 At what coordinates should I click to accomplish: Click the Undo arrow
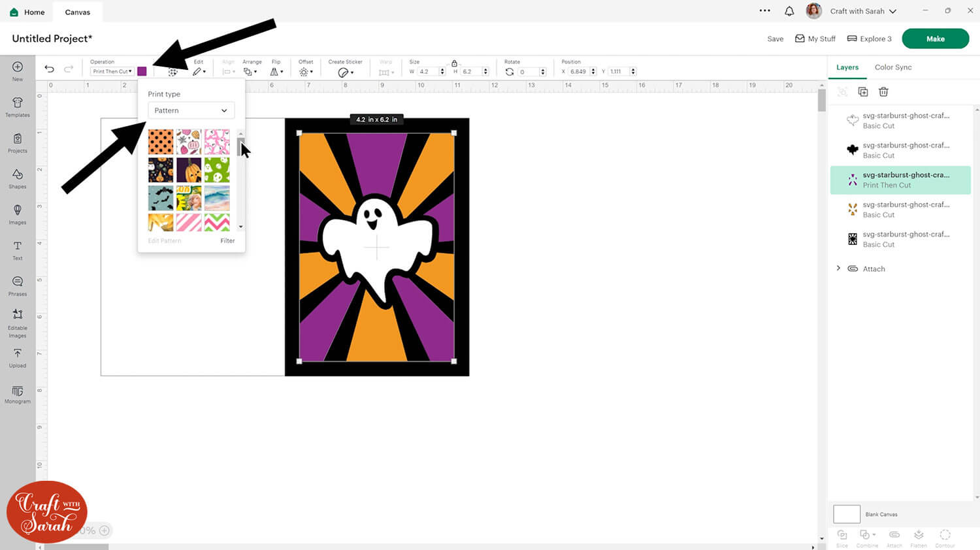coord(49,69)
